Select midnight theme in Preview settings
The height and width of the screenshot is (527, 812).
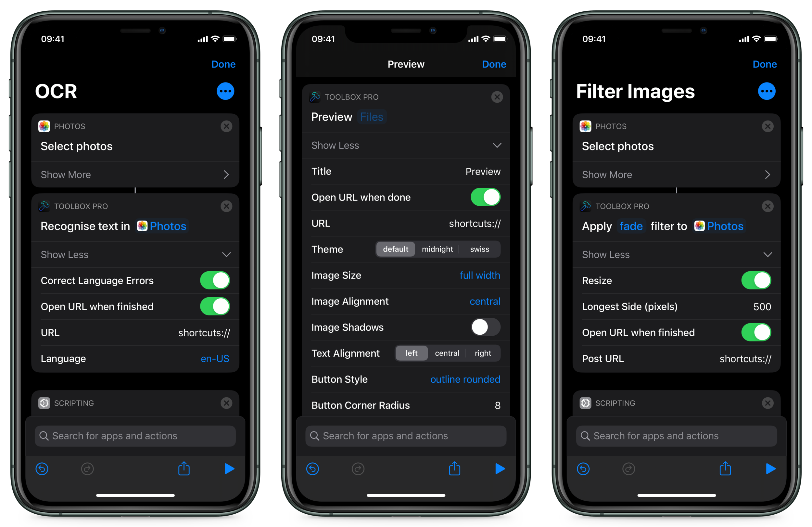pyautogui.click(x=438, y=248)
